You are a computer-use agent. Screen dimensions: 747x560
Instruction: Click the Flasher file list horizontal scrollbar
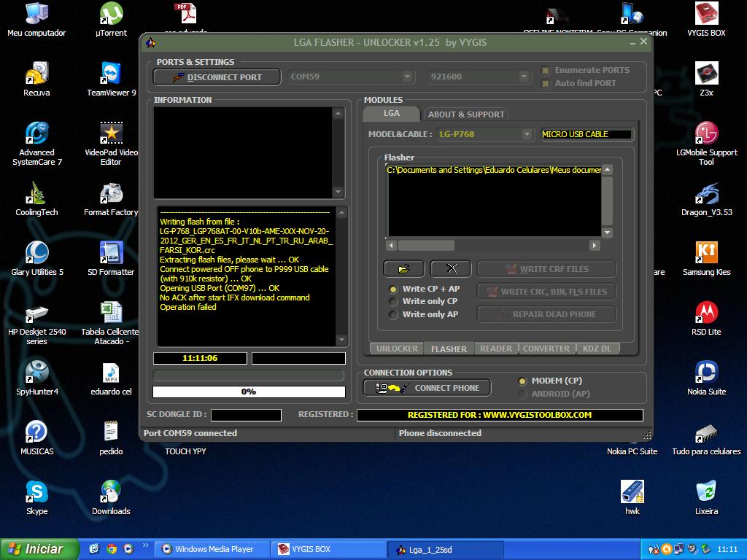(492, 245)
